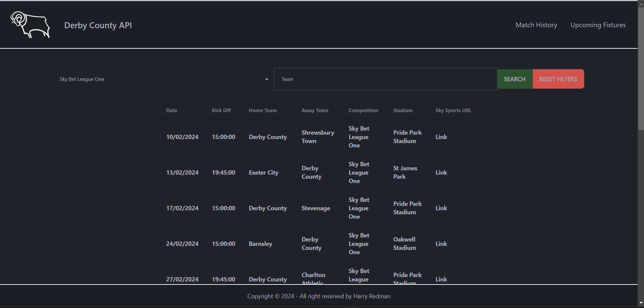644x308 pixels.
Task: Select the Home Team column header
Action: (263, 111)
